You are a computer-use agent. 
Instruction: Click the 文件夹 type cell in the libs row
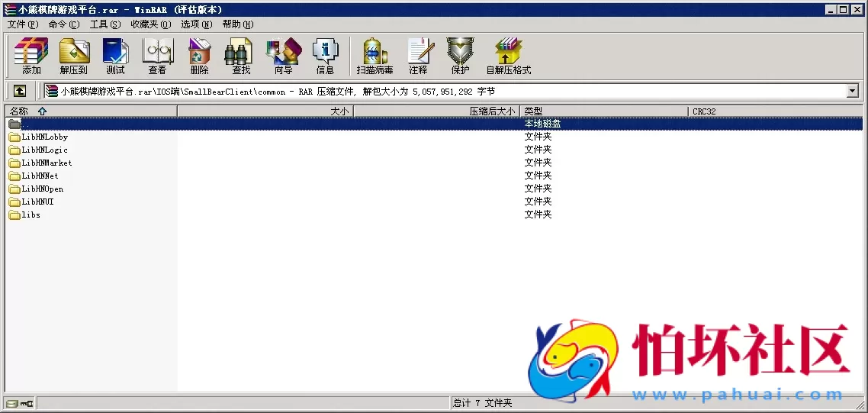(x=538, y=215)
